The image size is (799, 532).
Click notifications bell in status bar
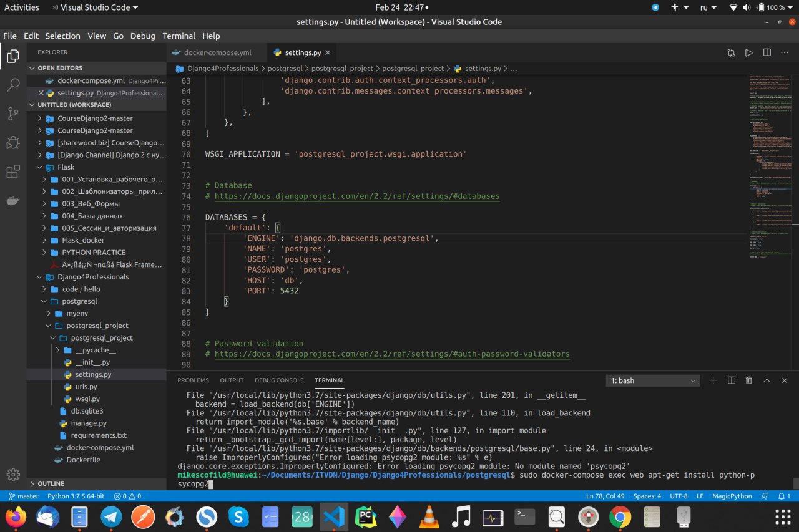tap(783, 496)
